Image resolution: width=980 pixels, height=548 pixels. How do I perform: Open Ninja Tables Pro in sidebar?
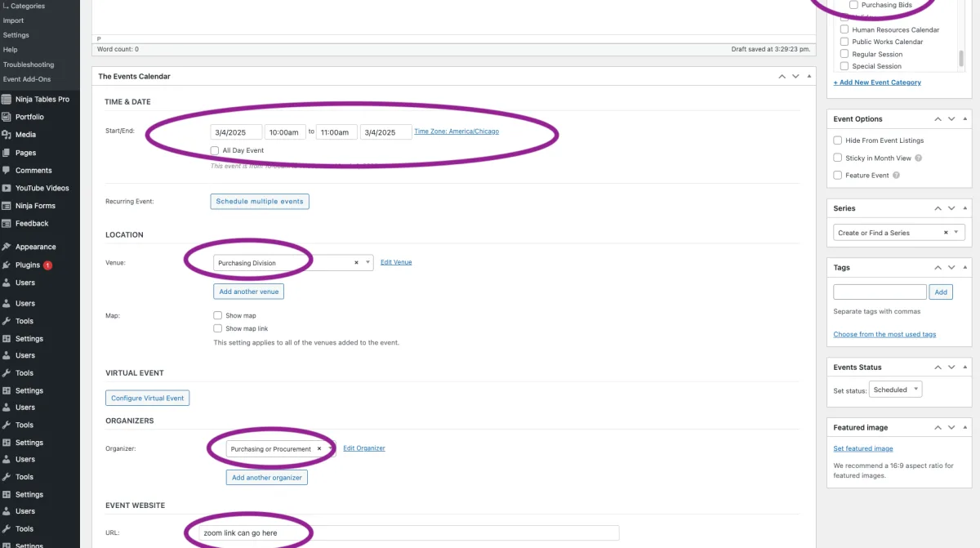(42, 99)
